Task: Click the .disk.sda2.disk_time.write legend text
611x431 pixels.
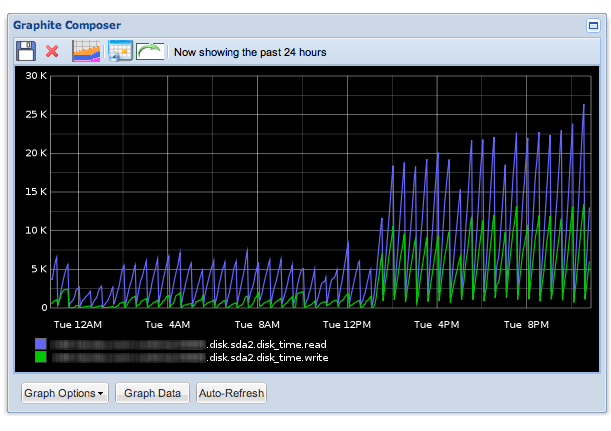Action: point(267,358)
